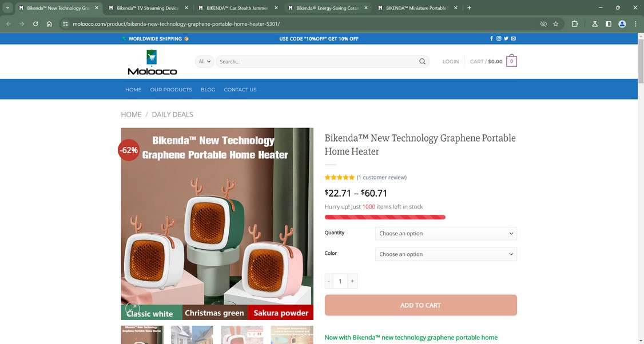
Task: Submit search with magnifier icon
Action: 422,62
